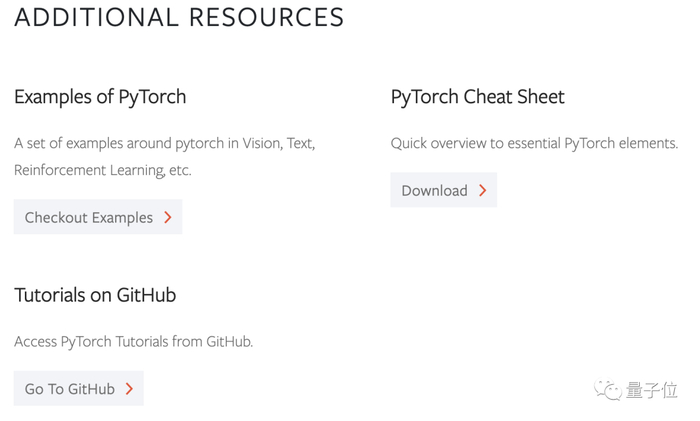Screen dimensions: 700x421
Task: Select the Examples of PyTorch heading
Action: [x=100, y=97]
